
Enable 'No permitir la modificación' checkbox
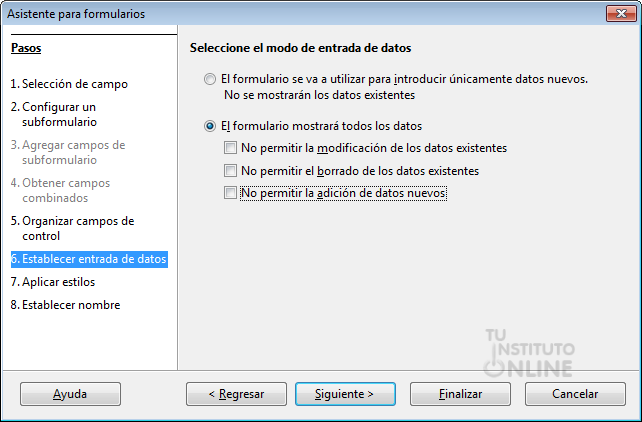point(231,149)
